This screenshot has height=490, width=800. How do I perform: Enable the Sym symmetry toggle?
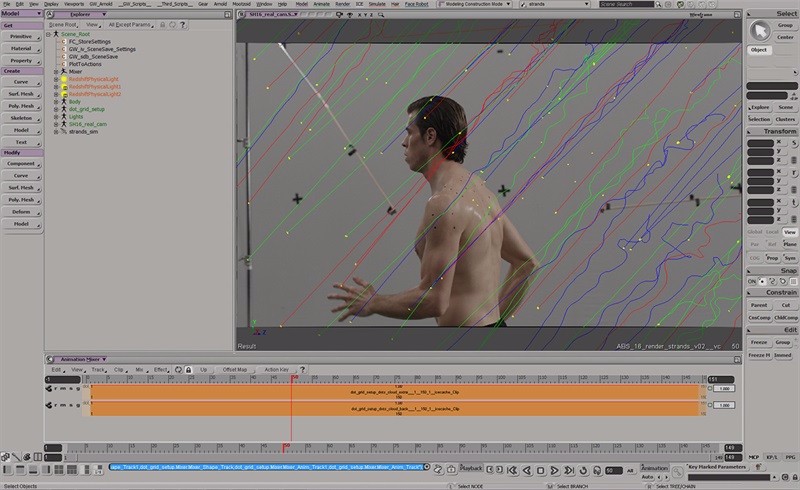pos(789,258)
